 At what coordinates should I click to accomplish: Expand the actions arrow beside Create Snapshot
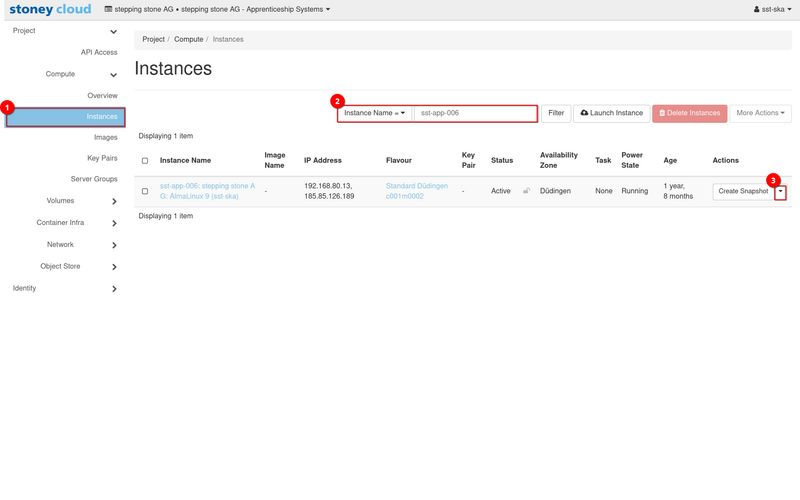(780, 192)
